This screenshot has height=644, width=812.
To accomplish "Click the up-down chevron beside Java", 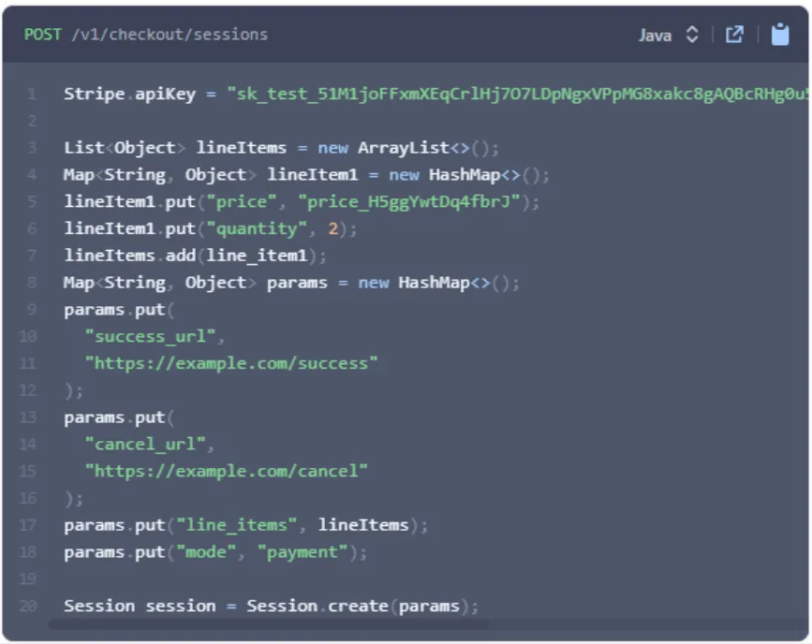I will pos(692,35).
